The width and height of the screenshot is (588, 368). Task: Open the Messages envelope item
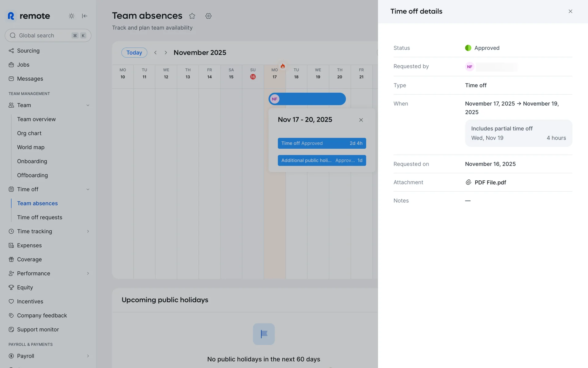30,79
